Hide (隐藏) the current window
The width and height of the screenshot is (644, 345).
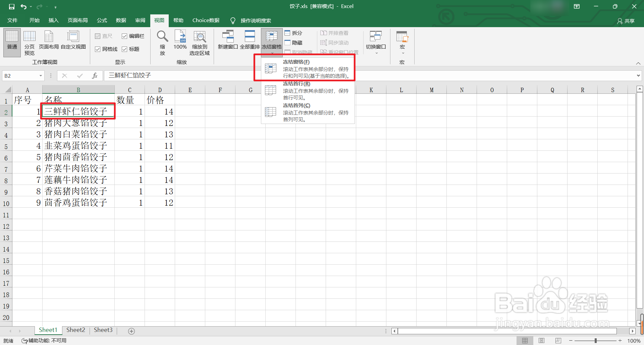point(293,43)
